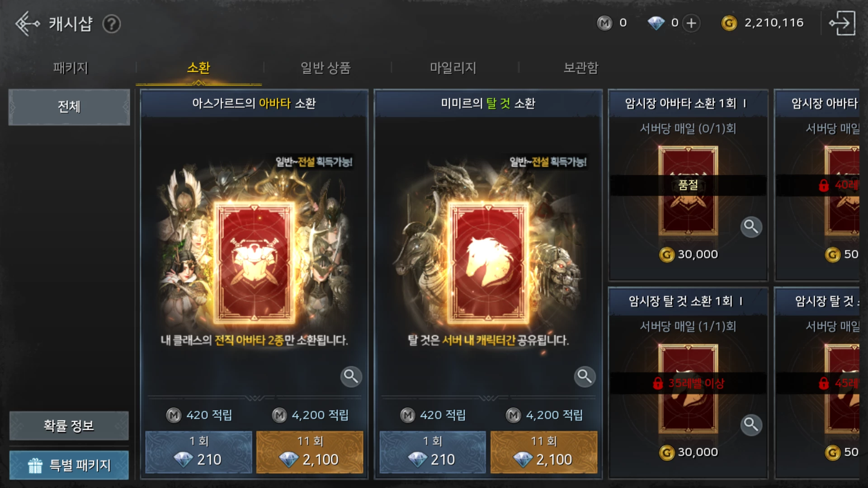Buy 11회 mount summon for 2,100 diamonds
Image resolution: width=868 pixels, height=488 pixels.
point(544,452)
